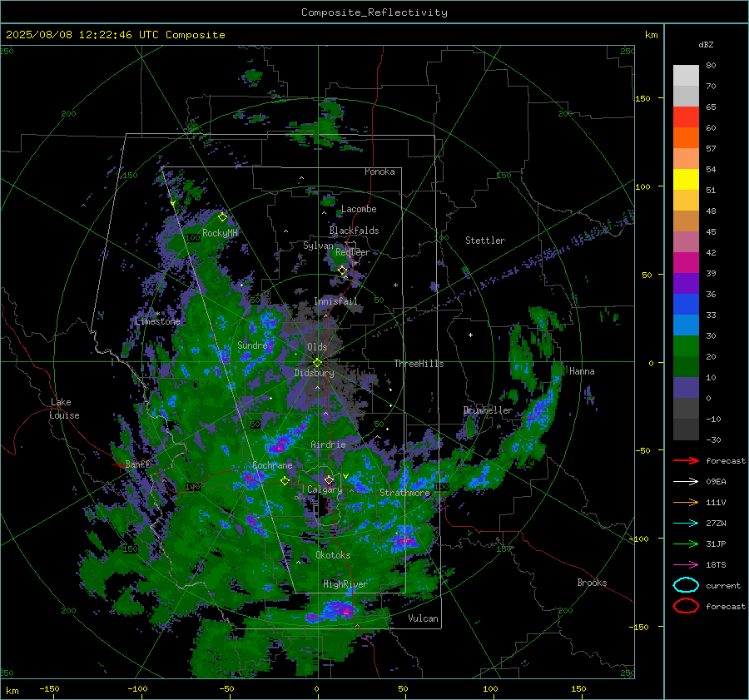Click the 20 dBZ green color swatch

click(686, 346)
